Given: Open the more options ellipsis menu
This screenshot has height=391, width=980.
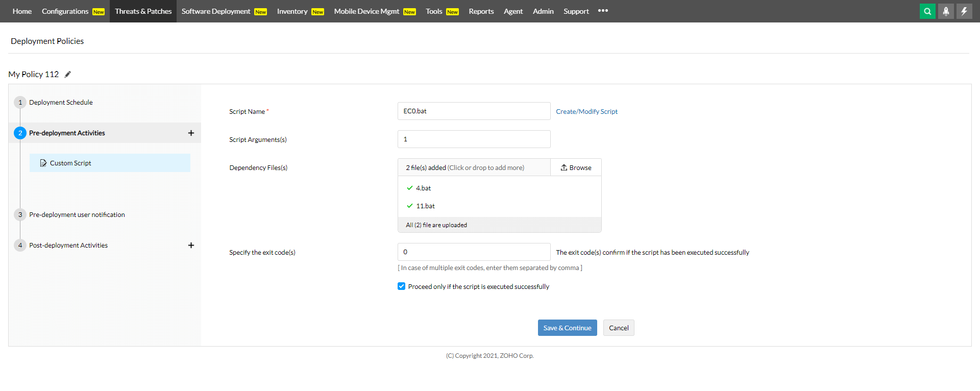Looking at the screenshot, I should (603, 11).
